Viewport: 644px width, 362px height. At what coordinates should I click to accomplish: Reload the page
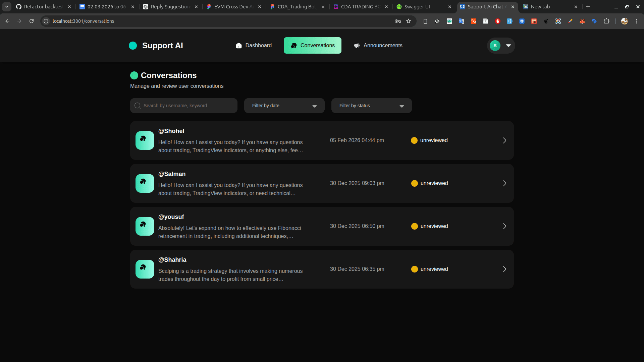point(32,21)
